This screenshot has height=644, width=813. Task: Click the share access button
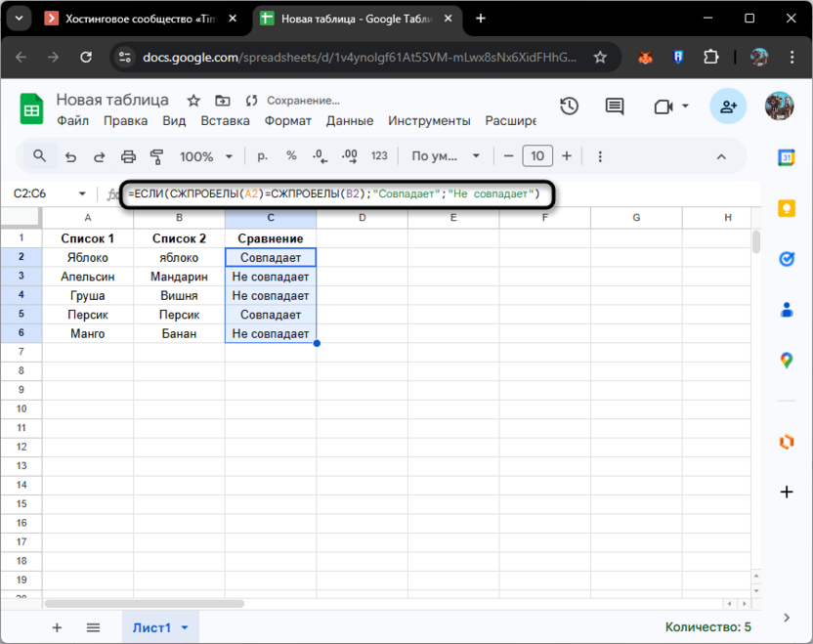click(728, 107)
